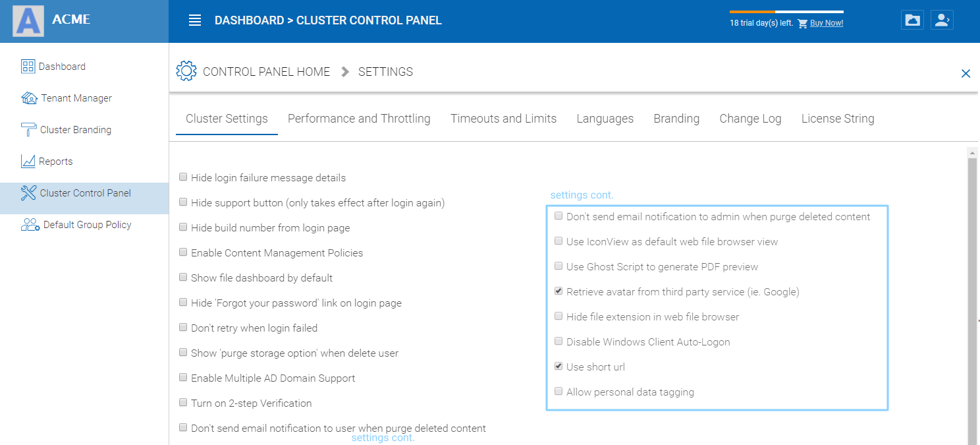The image size is (980, 445).
Task: Click the user account icon in header
Action: pos(942,20)
